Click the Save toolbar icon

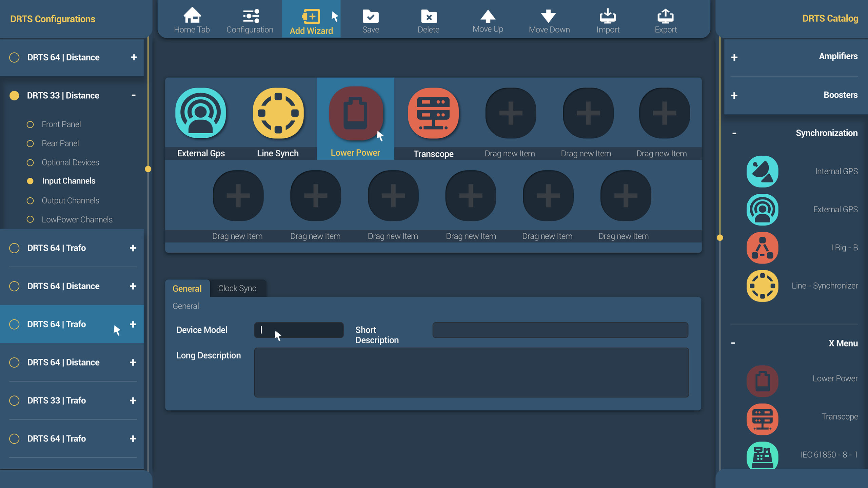coord(370,17)
